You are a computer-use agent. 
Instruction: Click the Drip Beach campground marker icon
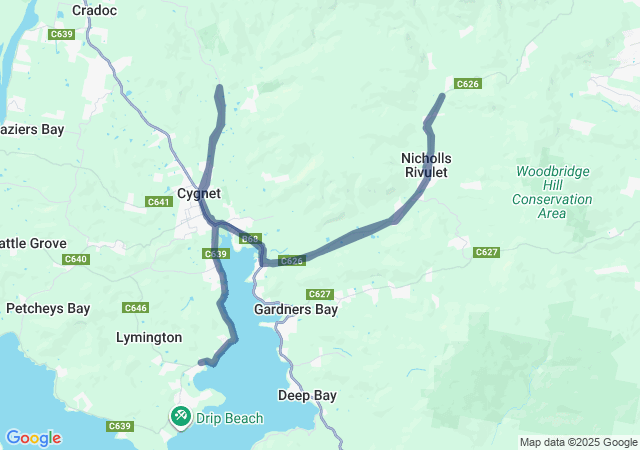[181, 417]
